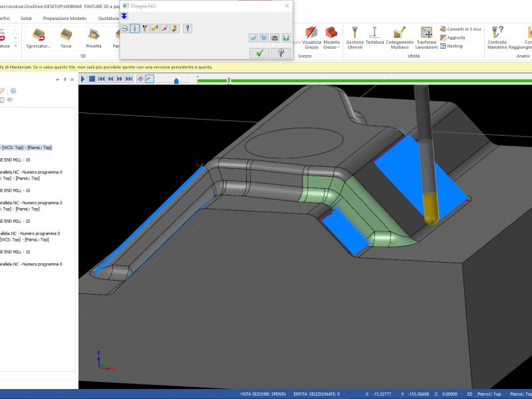This screenshot has height=399, width=532.
Task: Close the operations manager panel
Action: (x=72, y=79)
